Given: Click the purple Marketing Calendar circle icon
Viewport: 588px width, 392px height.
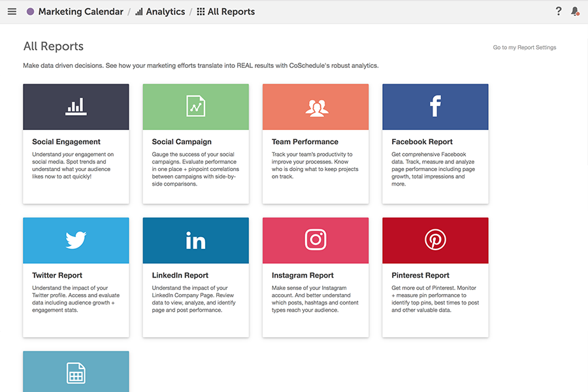Looking at the screenshot, I should pos(30,12).
